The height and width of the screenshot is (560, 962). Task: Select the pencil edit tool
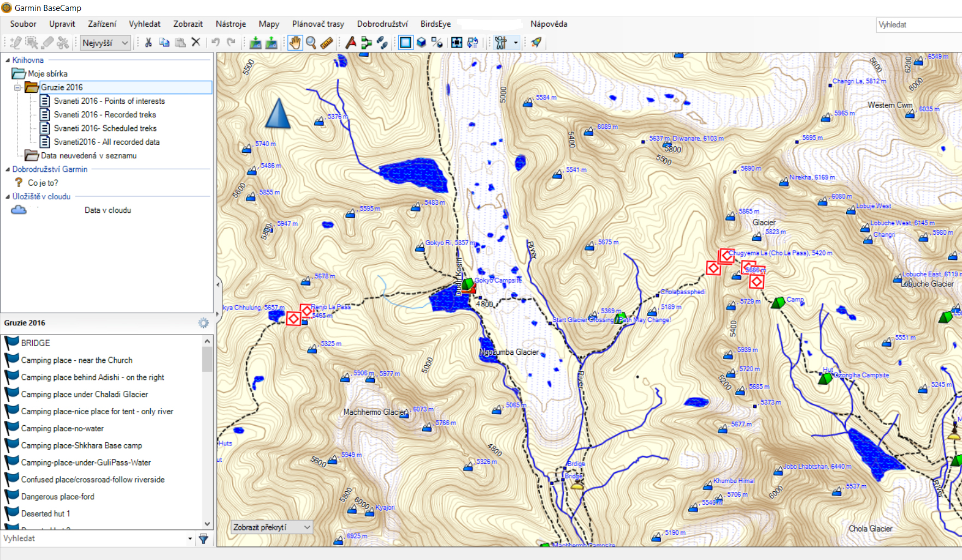pyautogui.click(x=16, y=43)
